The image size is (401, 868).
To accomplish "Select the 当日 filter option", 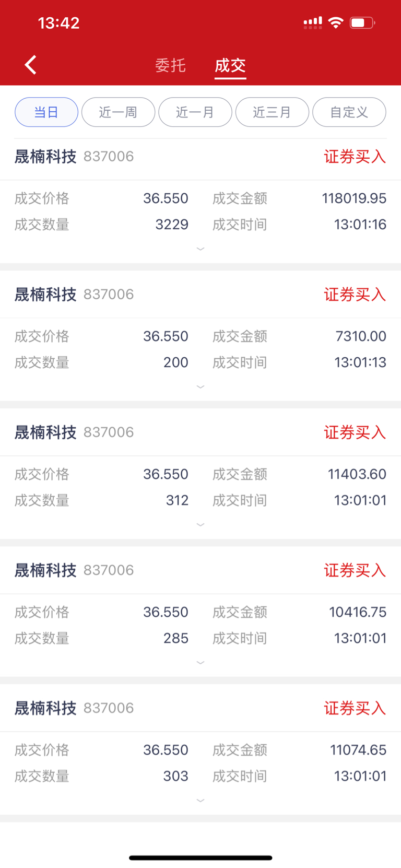I will [x=46, y=112].
